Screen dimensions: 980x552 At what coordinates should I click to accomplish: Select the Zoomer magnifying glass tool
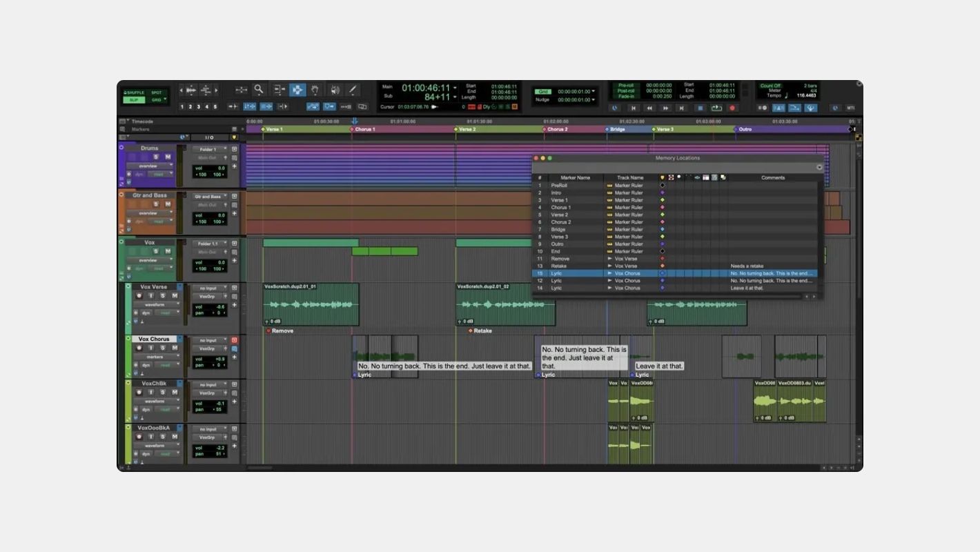(257, 90)
